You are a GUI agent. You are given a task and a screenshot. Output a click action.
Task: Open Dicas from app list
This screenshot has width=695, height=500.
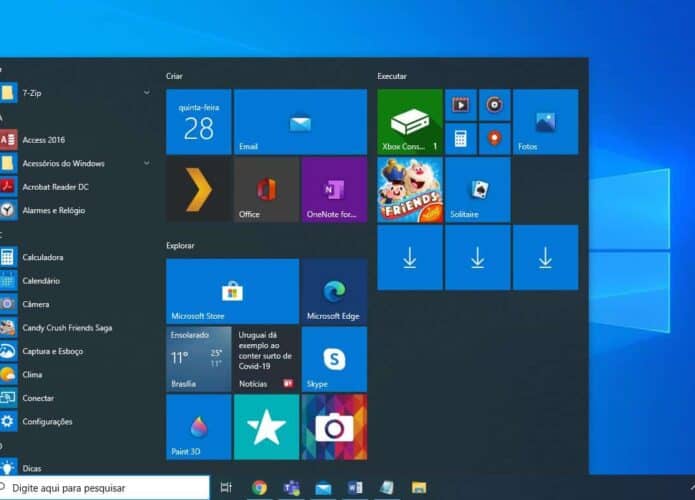tap(75, 467)
